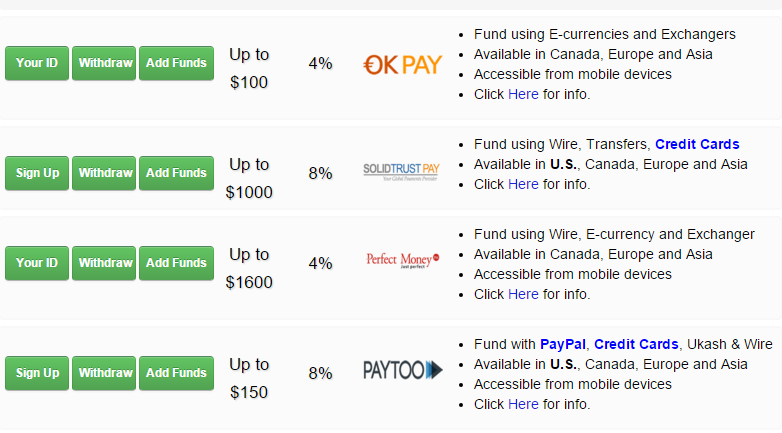
Task: Add Funds with SolidTrust Pay
Action: 176,173
